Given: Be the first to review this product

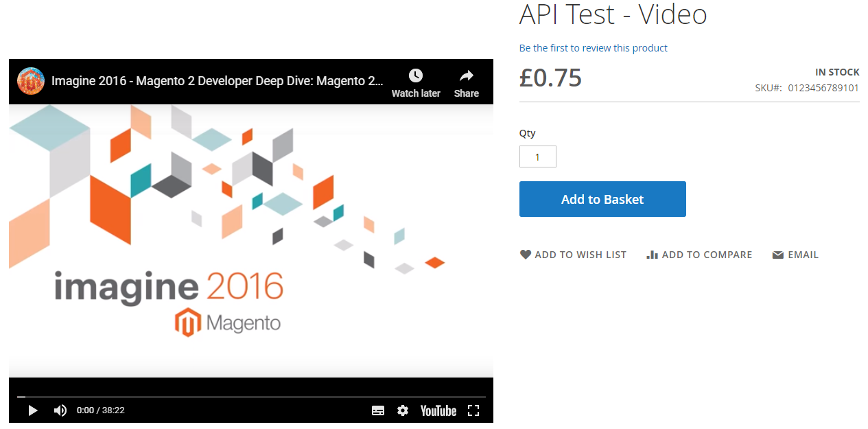Looking at the screenshot, I should pyautogui.click(x=594, y=48).
